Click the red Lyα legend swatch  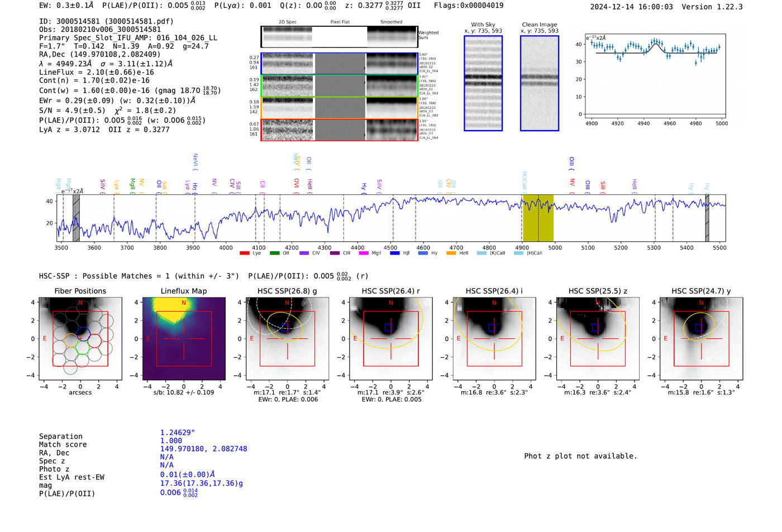[x=244, y=253]
